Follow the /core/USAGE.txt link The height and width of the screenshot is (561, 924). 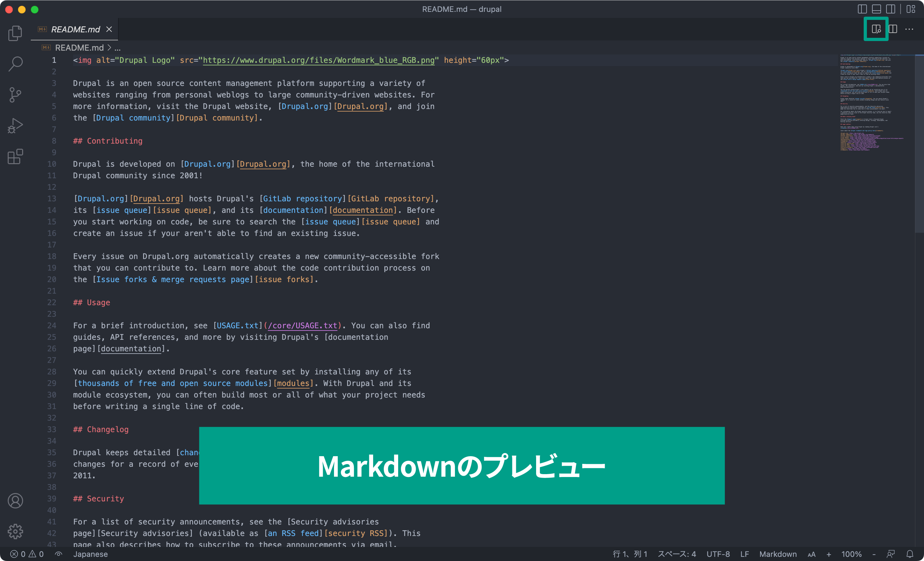(x=303, y=325)
